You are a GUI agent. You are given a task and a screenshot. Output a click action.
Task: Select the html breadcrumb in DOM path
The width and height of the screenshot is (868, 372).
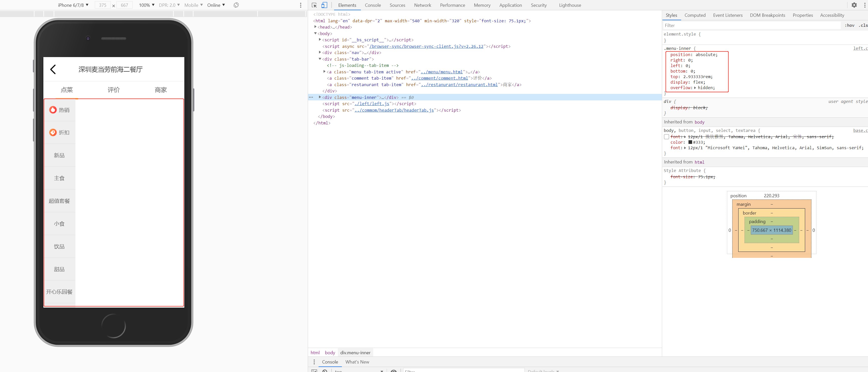[x=315, y=352]
